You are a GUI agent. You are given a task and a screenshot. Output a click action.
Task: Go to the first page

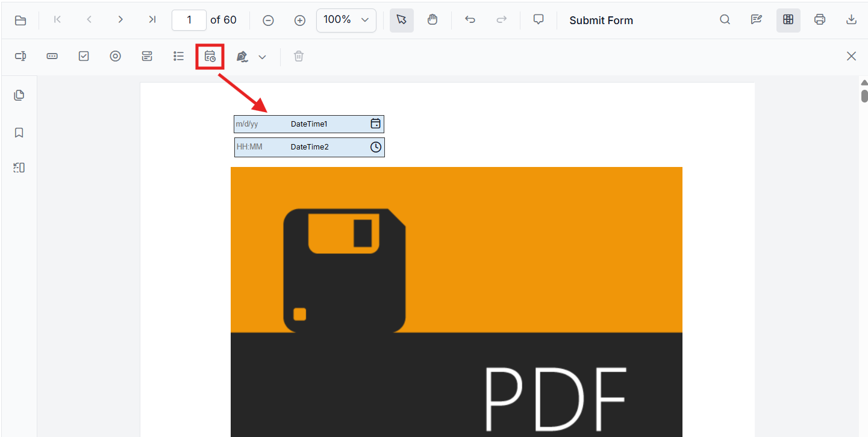pos(58,20)
